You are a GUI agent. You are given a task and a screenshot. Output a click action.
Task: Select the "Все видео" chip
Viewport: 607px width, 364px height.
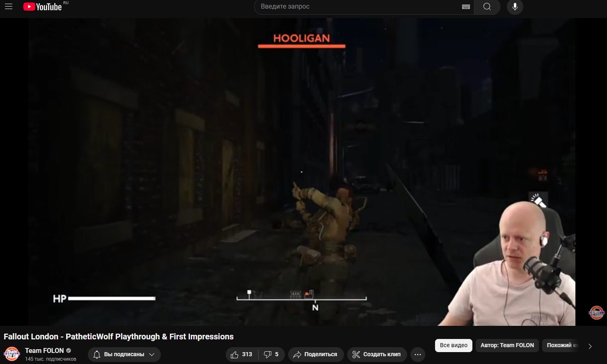[454, 346]
